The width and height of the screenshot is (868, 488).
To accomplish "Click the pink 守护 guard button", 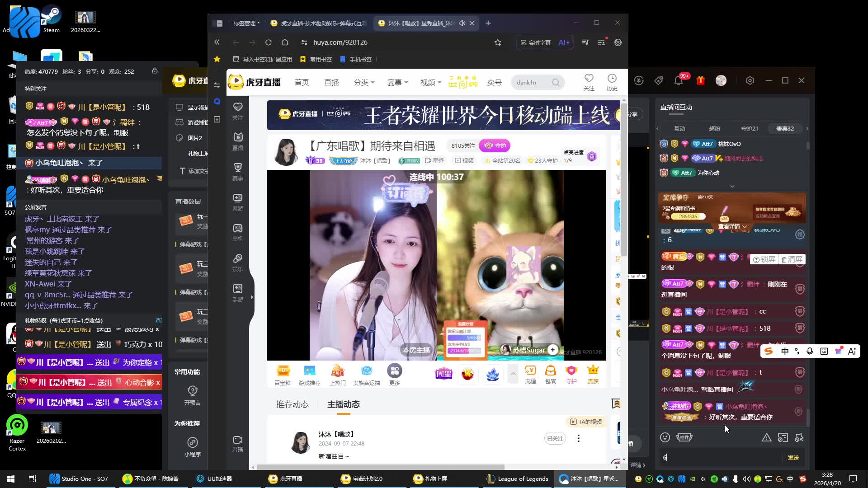I will click(495, 145).
